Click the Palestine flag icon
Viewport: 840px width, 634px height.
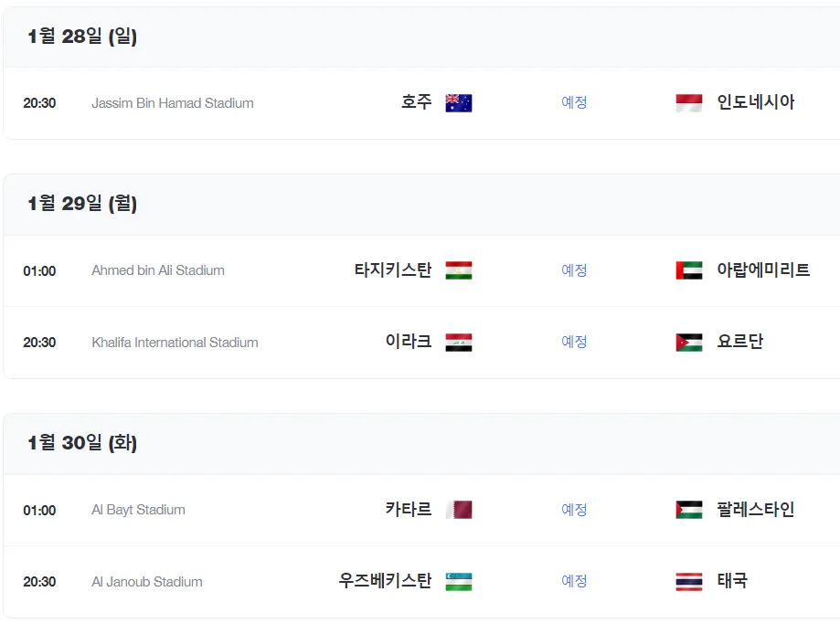click(689, 510)
